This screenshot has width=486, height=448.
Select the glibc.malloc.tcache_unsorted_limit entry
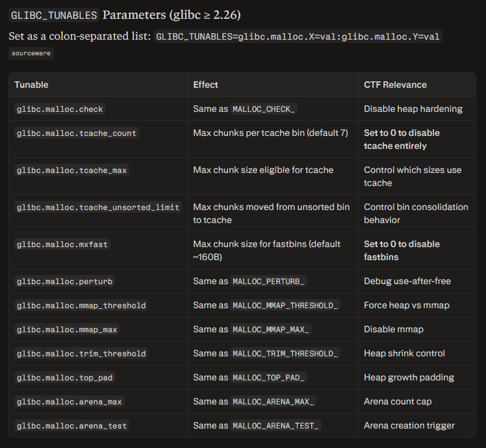tap(98, 207)
